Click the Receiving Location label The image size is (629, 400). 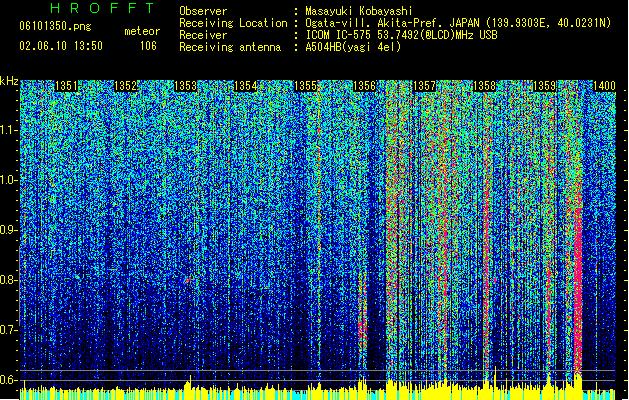coord(233,23)
